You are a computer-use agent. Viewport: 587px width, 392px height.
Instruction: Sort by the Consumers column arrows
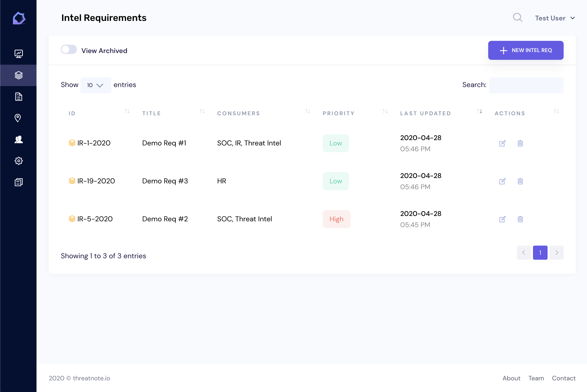point(308,112)
